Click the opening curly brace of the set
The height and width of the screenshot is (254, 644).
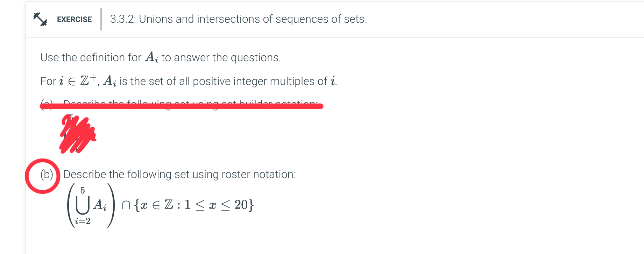(137, 205)
